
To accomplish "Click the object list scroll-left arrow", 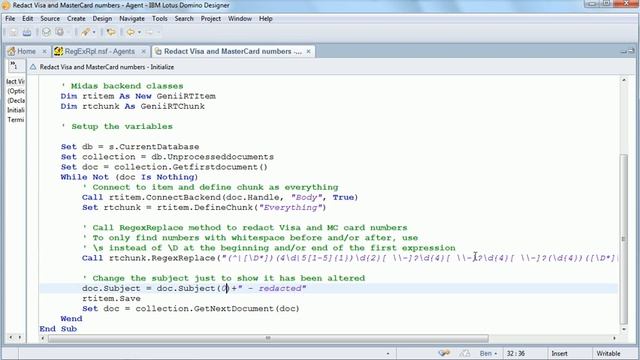I will (x=11, y=337).
